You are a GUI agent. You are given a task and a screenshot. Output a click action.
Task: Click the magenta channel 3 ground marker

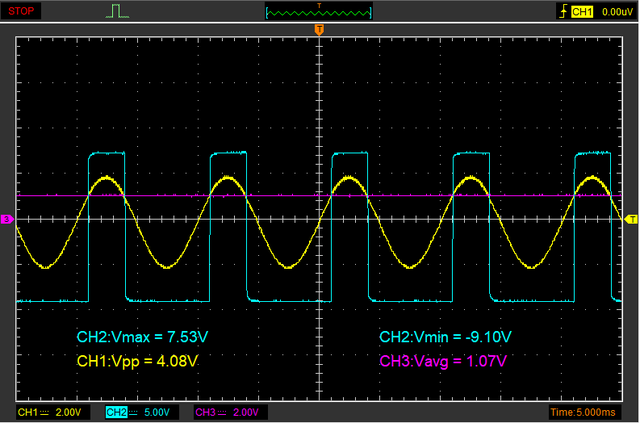[6, 218]
